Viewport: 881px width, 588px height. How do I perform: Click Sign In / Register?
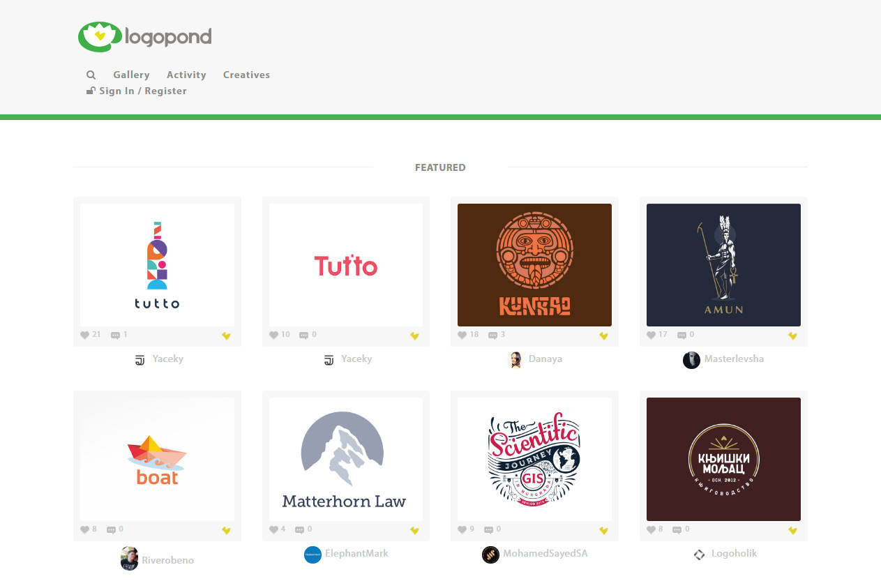[143, 91]
